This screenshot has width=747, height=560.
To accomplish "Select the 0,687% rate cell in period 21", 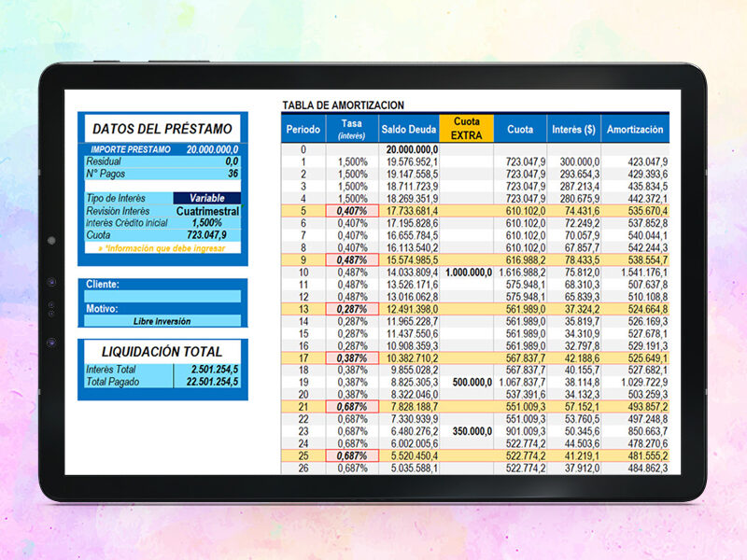I will [352, 407].
